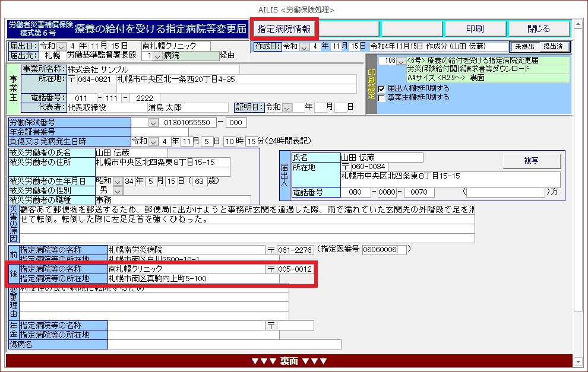Click 〒 icon beside 札幌南労災病院
Screen dimensions: 588x372
271,250
